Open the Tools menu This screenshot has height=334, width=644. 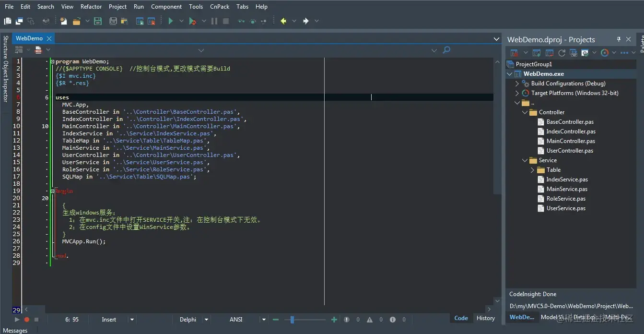pos(196,7)
